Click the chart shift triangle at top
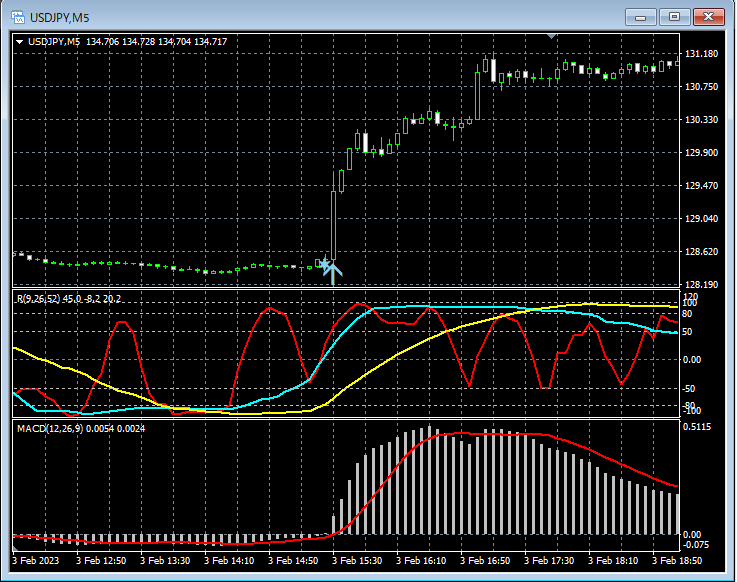The height and width of the screenshot is (582, 737). [x=552, y=36]
